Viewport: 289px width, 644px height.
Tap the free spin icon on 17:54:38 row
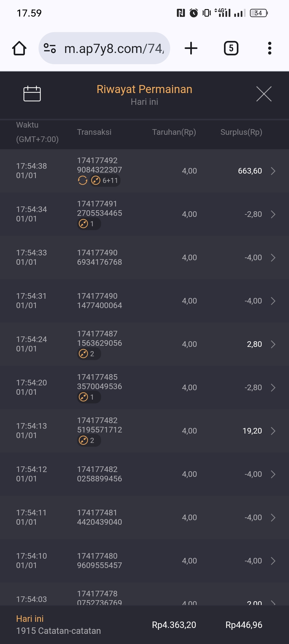(x=82, y=181)
